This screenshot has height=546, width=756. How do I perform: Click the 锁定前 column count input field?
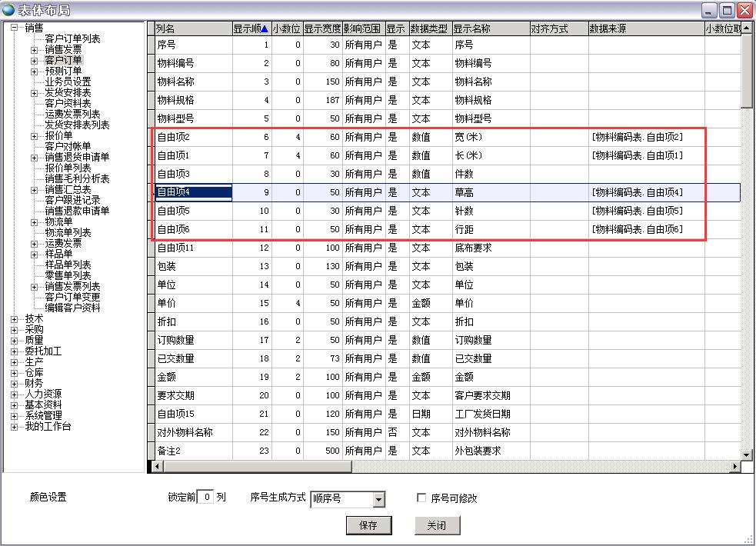coord(205,498)
